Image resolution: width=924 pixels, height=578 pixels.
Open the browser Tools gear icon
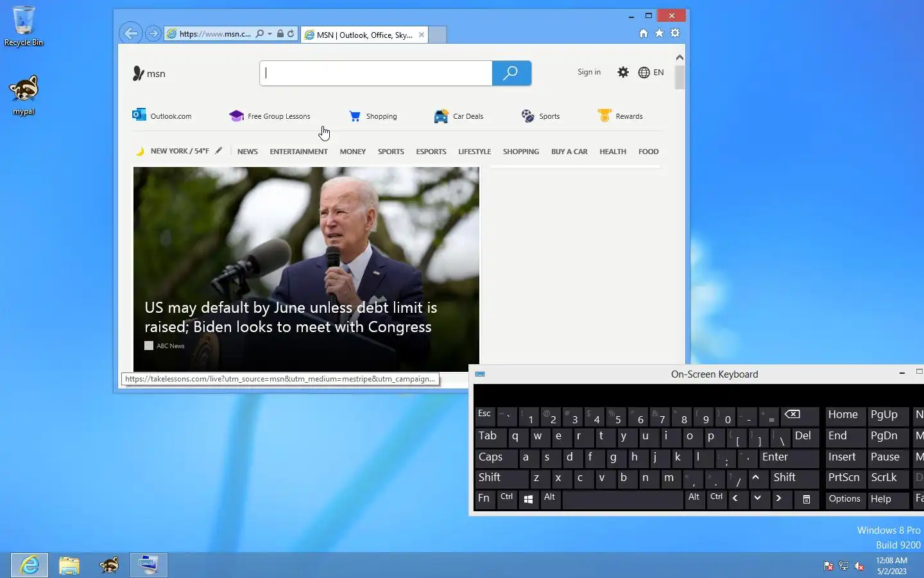click(x=675, y=33)
